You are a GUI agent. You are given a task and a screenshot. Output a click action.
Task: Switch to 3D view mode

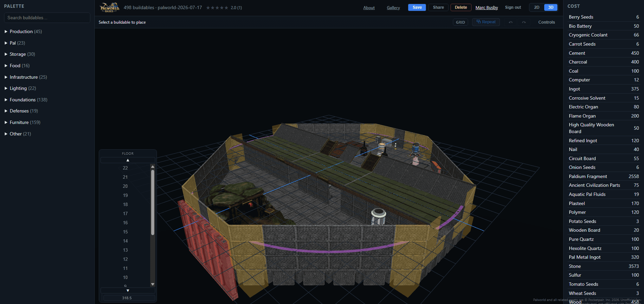tap(551, 7)
